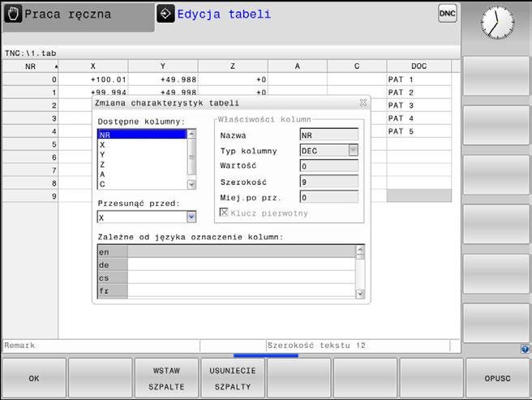Click the hand icon for Praca ręczna
The height and width of the screenshot is (400, 532).
coord(13,15)
